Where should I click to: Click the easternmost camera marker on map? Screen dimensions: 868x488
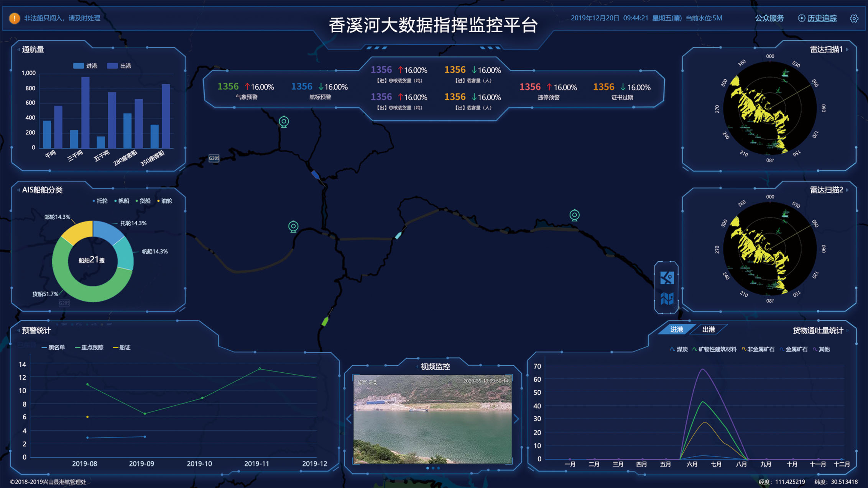pyautogui.click(x=574, y=215)
